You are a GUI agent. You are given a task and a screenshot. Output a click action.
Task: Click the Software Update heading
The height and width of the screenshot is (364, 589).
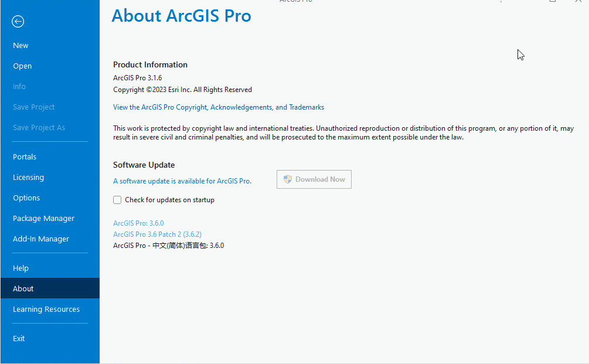click(x=144, y=165)
